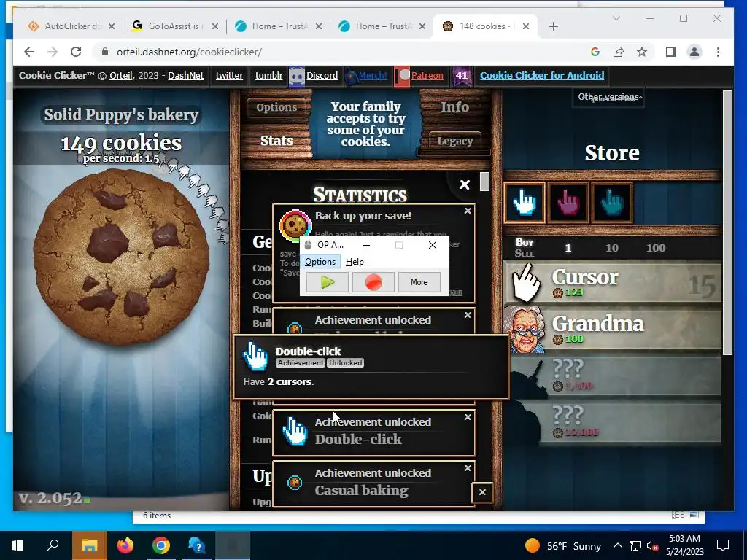Open the Info panel
Viewport: 747px width, 560px height.
coord(455,106)
